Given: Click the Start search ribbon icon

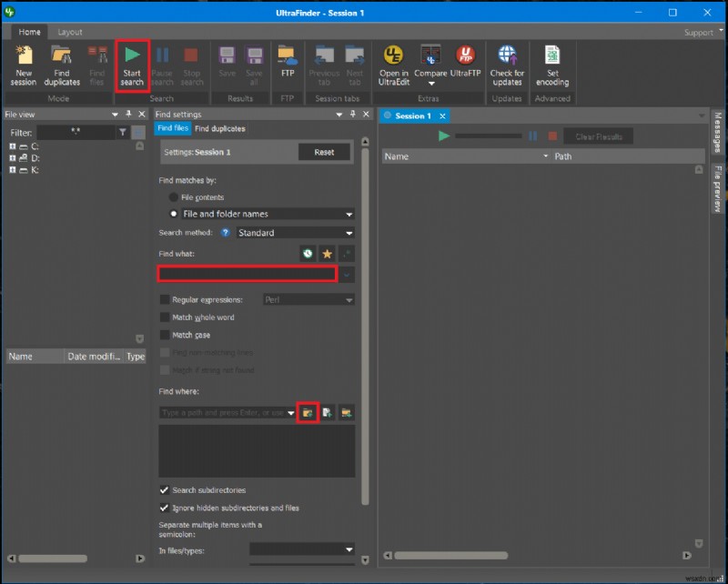Looking at the screenshot, I should 132,64.
